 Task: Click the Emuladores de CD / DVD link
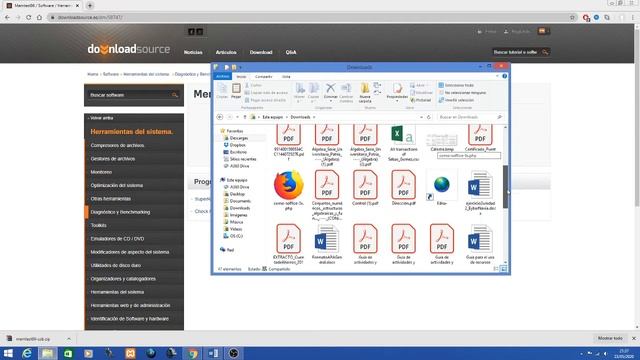[117, 239]
